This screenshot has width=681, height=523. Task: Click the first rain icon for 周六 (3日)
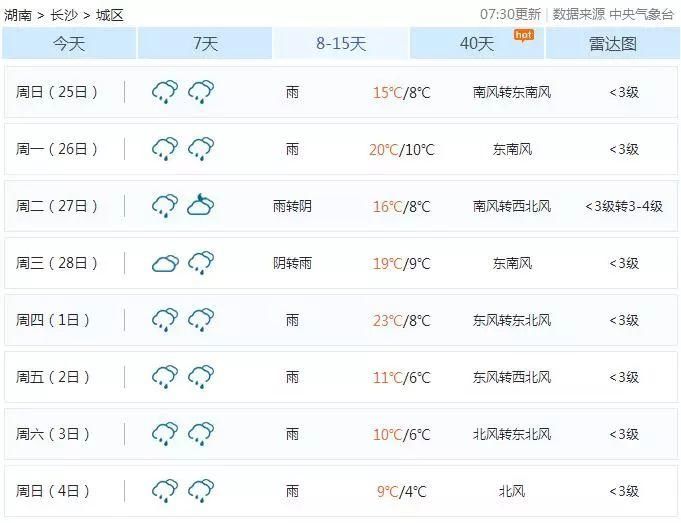point(165,435)
